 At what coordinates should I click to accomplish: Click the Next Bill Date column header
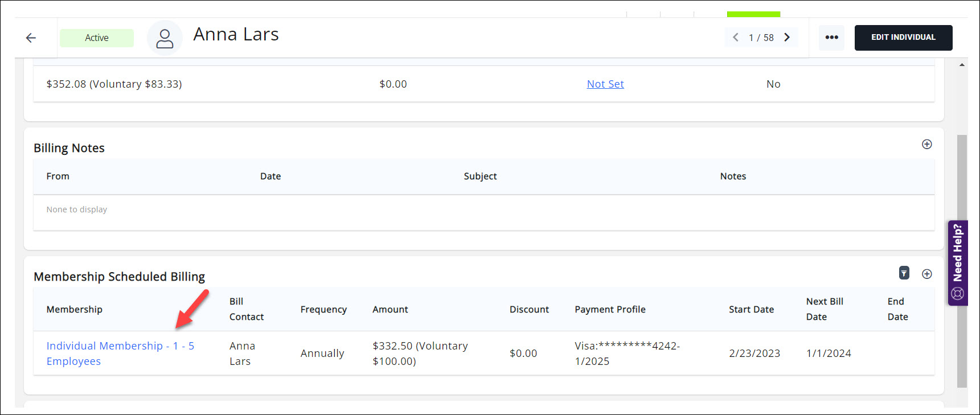[x=824, y=309]
